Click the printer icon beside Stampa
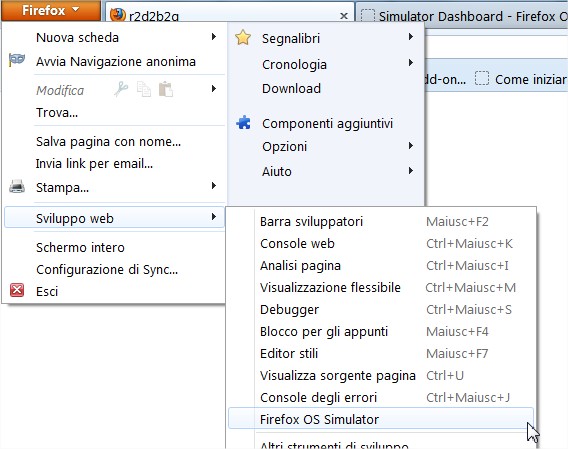Image resolution: width=568 pixels, height=449 pixels. [17, 186]
